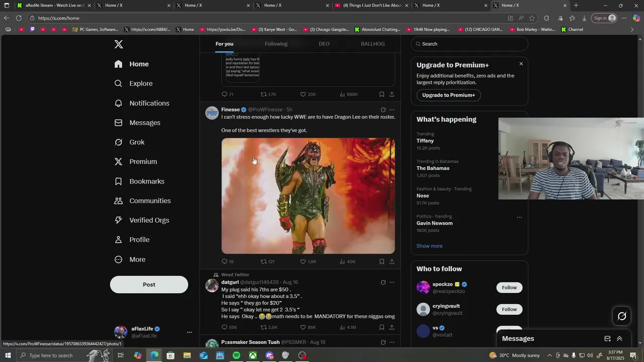Open Grok explain icon on datgurl post
The height and width of the screenshot is (362, 644).
point(383,283)
